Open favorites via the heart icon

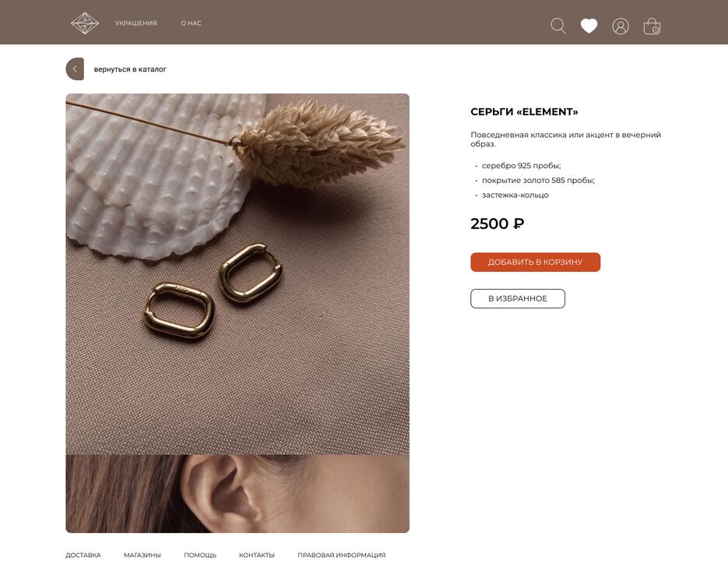point(589,26)
